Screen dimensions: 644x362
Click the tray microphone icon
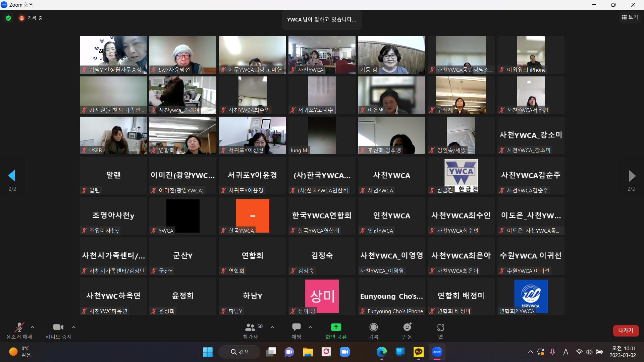click(x=552, y=352)
